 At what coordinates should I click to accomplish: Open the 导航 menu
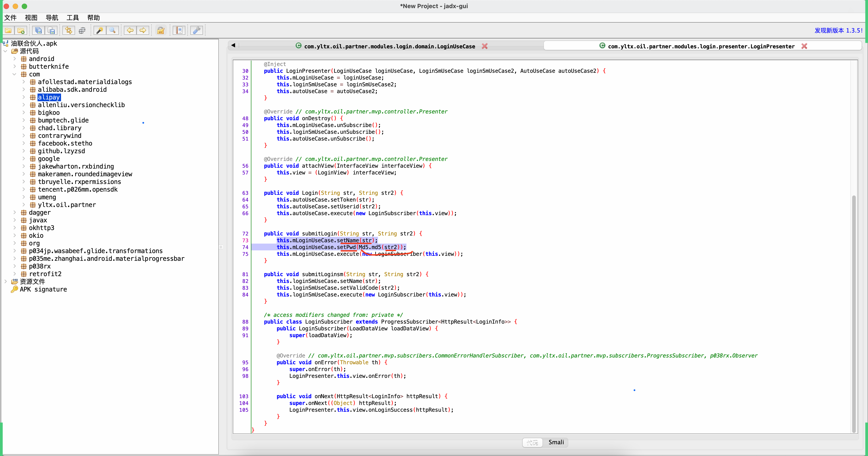tap(52, 18)
